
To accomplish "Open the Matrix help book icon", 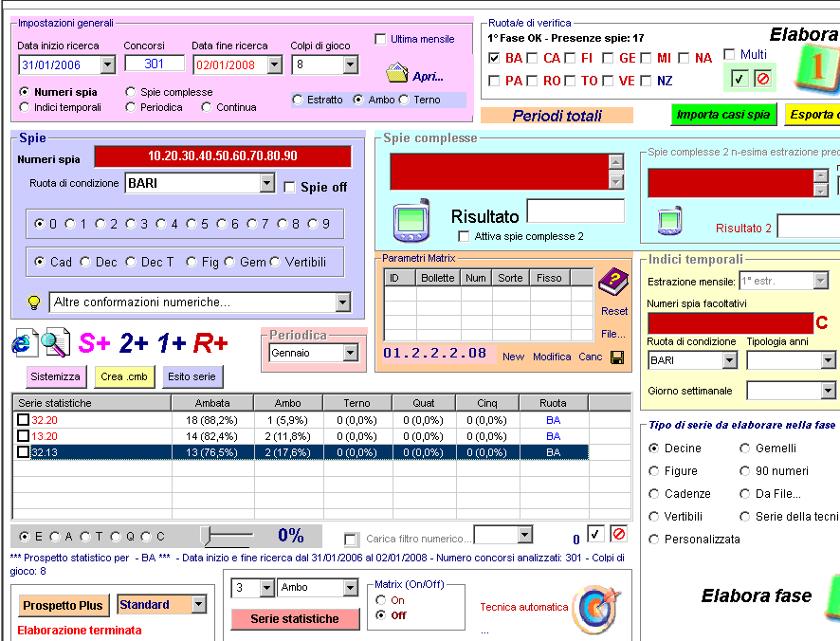I will [613, 282].
